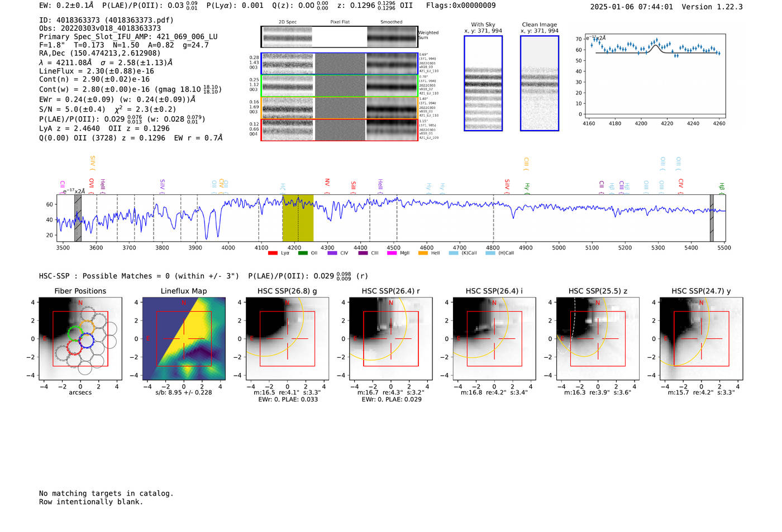Click the 'EWr: 0, PLAE: 0.033' caption
The width and height of the screenshot is (782, 532).
pos(288,400)
